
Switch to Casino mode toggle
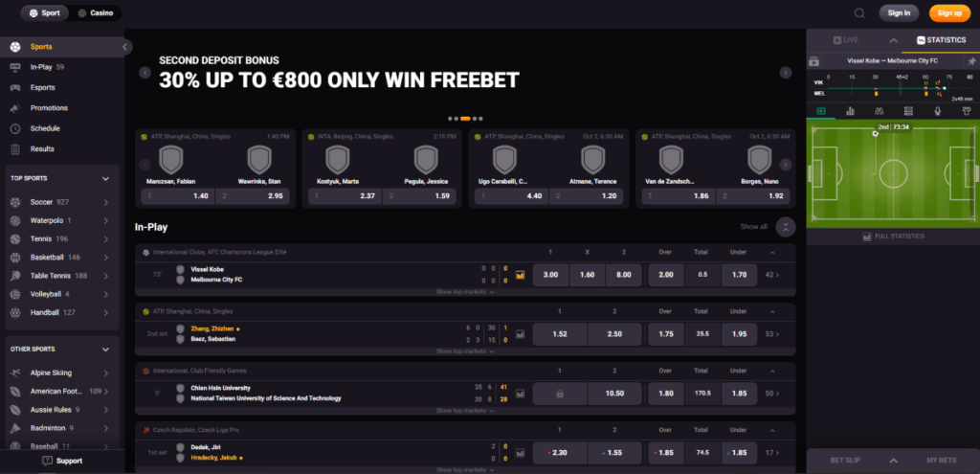coord(95,13)
